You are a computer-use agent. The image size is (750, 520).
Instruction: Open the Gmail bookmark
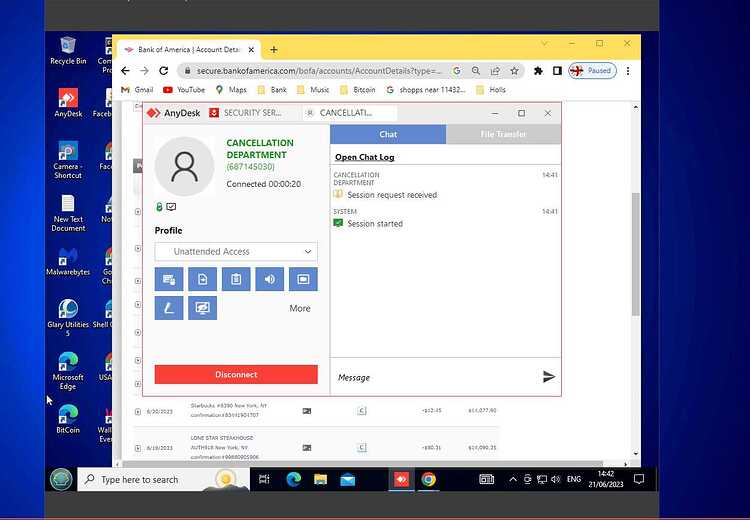point(137,90)
